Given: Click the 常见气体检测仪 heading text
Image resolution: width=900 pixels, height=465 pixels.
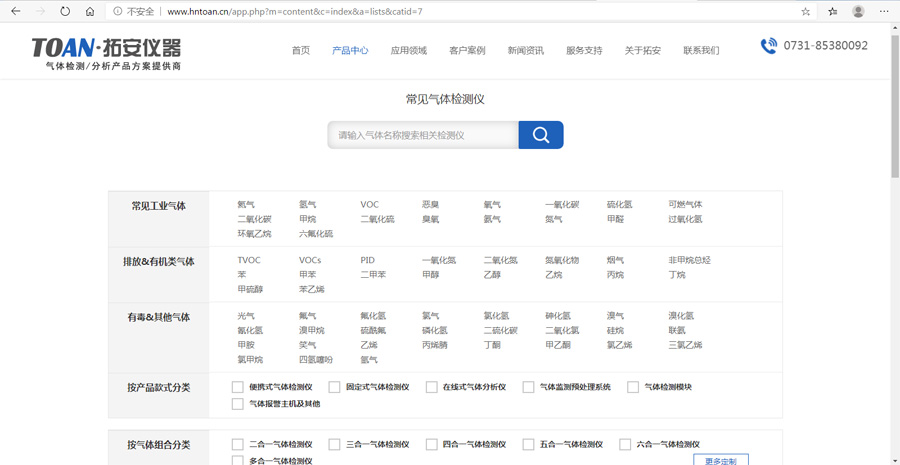Looking at the screenshot, I should click(x=445, y=99).
